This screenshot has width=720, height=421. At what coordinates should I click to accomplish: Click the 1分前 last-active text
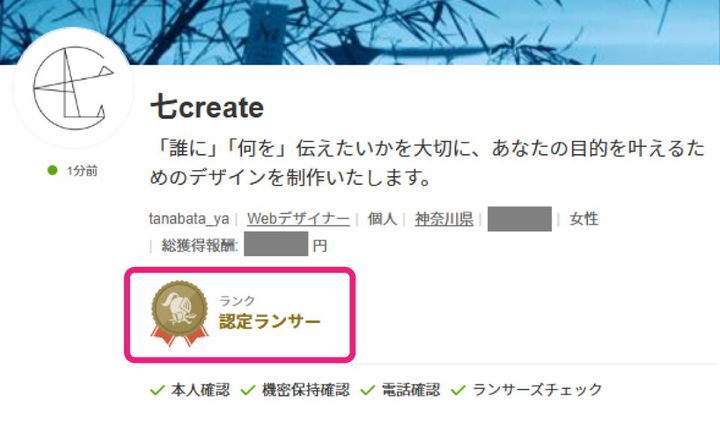coord(82,171)
